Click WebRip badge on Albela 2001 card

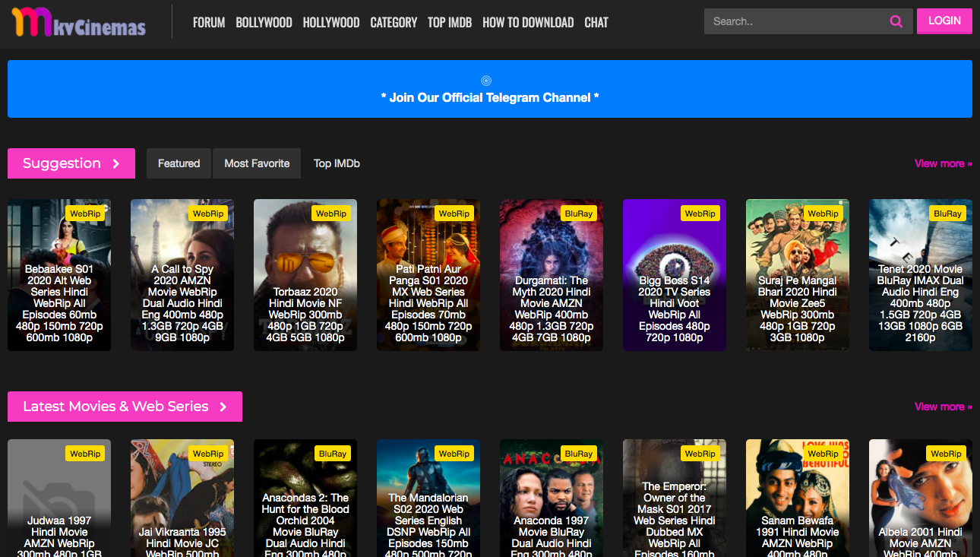947,454
